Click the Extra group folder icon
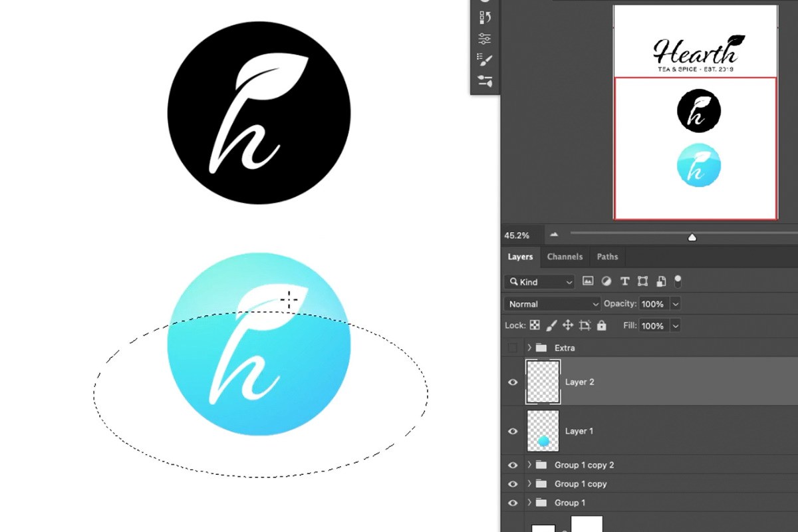798x532 pixels. [x=541, y=348]
